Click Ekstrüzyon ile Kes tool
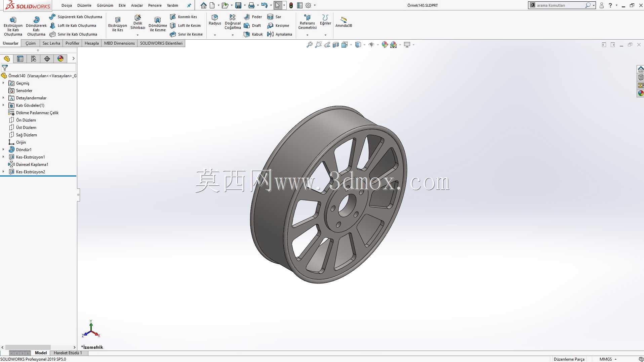644x362 pixels. tap(118, 24)
